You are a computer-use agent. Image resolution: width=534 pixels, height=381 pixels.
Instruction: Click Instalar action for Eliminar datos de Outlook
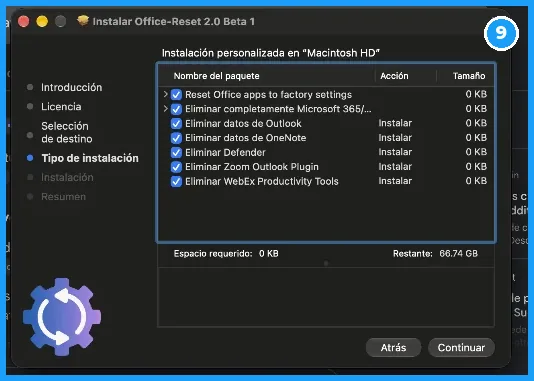pyautogui.click(x=395, y=123)
